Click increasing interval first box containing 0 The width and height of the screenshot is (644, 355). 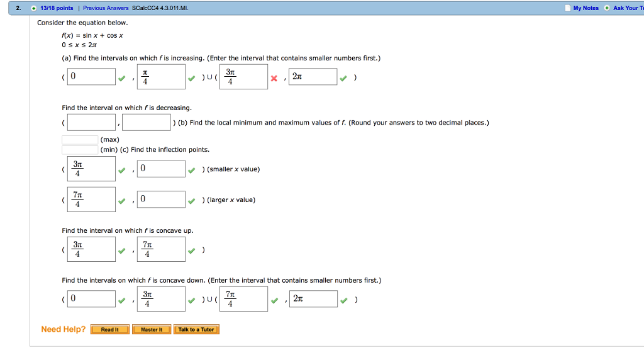coord(91,76)
